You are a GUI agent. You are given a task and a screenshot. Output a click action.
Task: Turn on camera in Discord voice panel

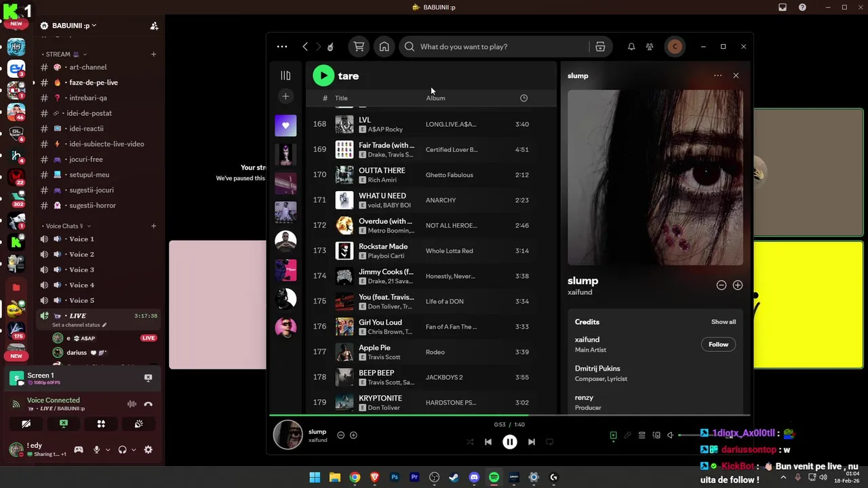click(x=26, y=424)
